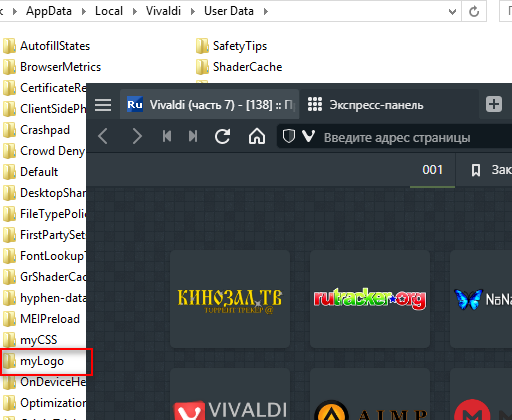Open the Vivaldi hamburger menu icon
Screen dimensions: 512x420
coord(103,105)
